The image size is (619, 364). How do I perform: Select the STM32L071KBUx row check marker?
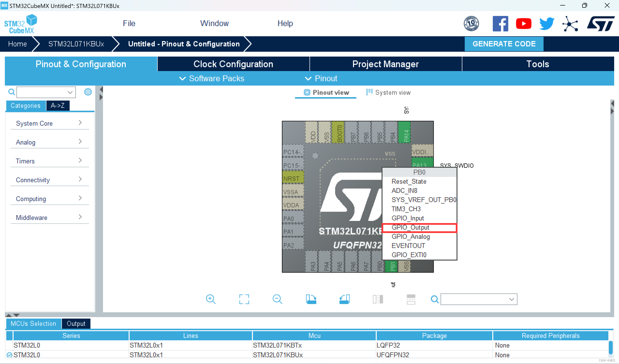coord(9,355)
